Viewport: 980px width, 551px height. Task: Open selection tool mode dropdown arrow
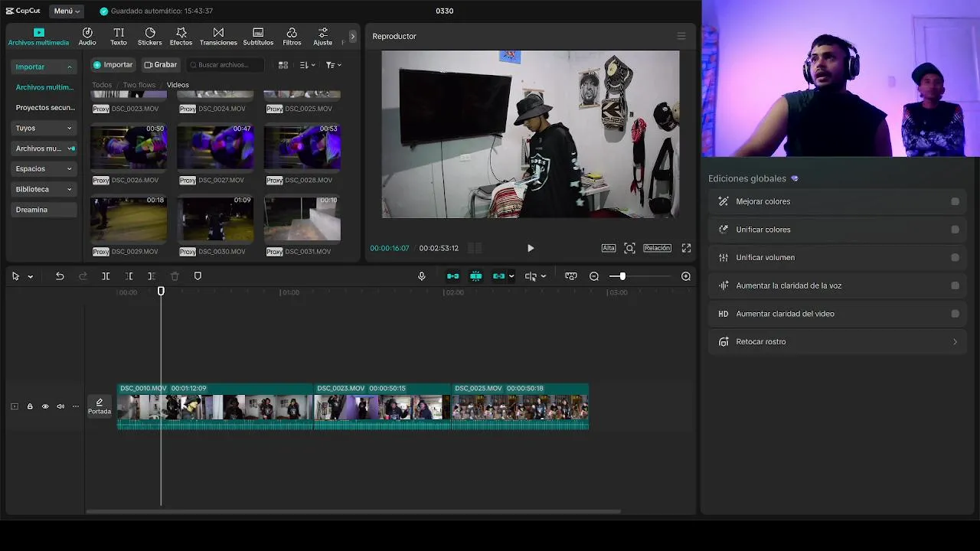click(x=31, y=276)
